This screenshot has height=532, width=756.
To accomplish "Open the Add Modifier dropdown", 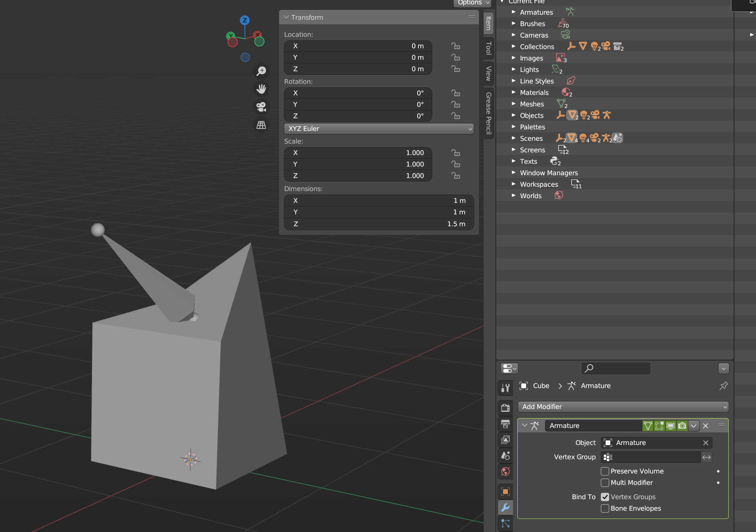I will point(623,407).
